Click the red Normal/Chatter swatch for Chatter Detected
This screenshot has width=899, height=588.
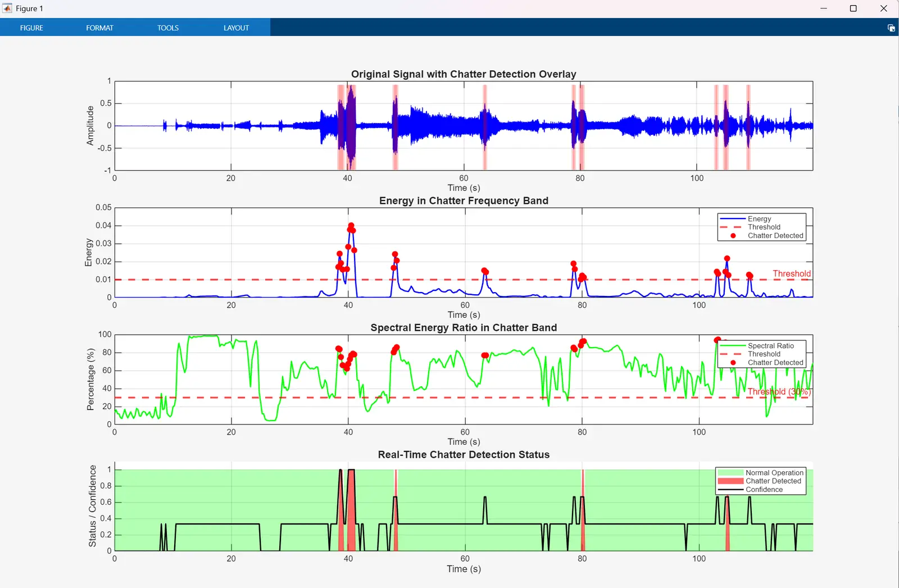[731, 481]
